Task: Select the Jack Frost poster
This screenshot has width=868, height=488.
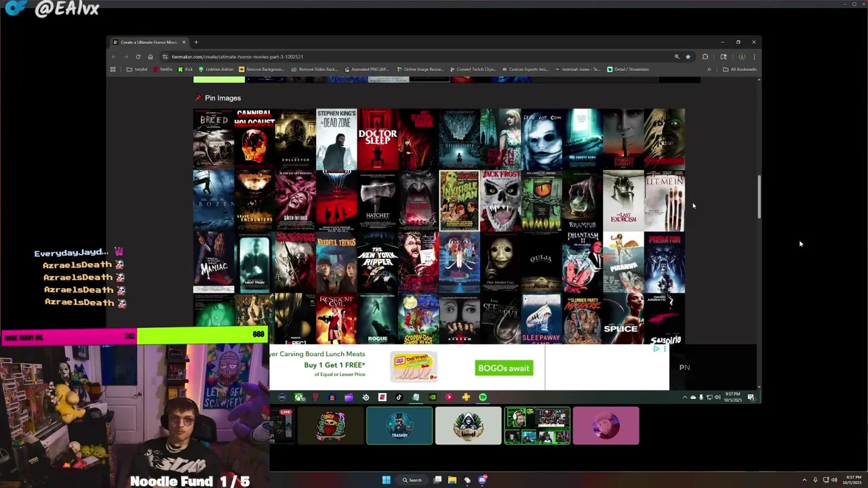Action: point(500,201)
